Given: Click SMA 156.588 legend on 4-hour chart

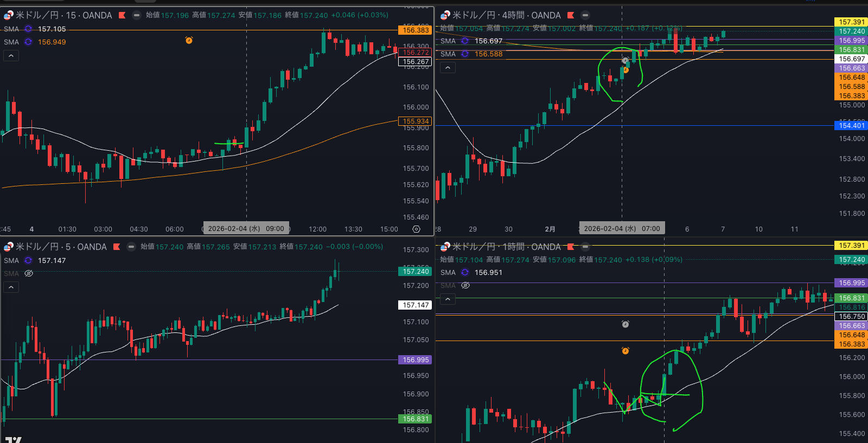Looking at the screenshot, I should pyautogui.click(x=488, y=54).
